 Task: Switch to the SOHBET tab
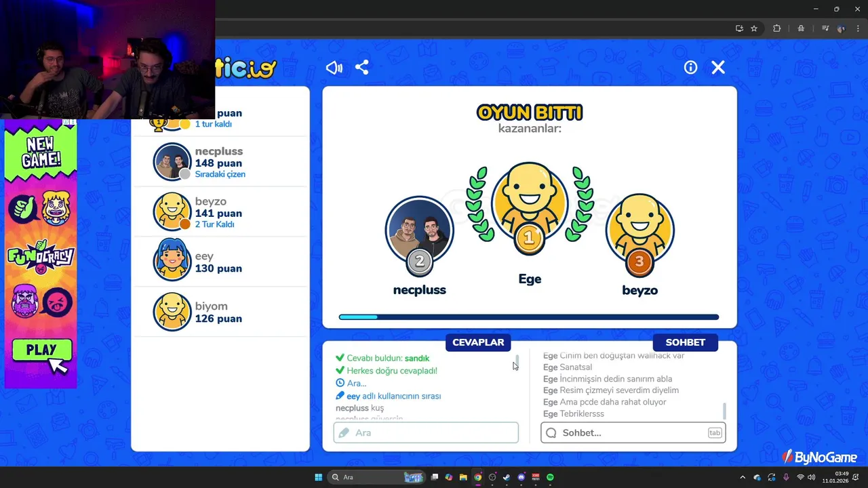point(685,342)
